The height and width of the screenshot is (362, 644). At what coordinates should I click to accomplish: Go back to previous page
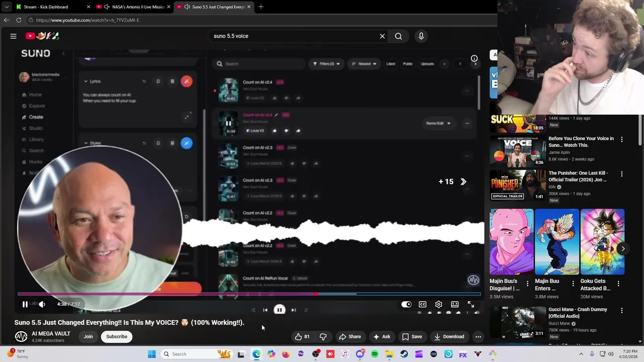[6, 20]
